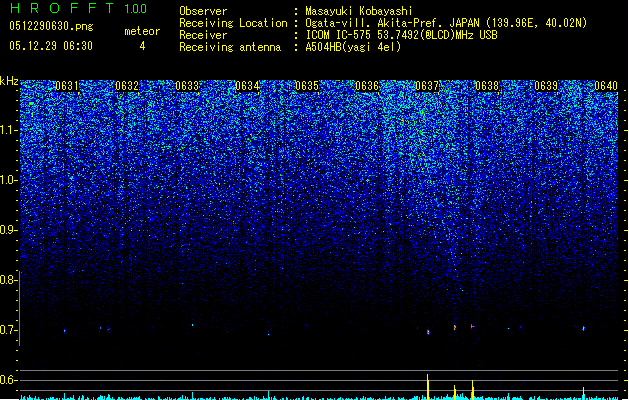Viewport: 629px width, 400px height.
Task: Click the meteor count value 4
Action: click(142, 46)
